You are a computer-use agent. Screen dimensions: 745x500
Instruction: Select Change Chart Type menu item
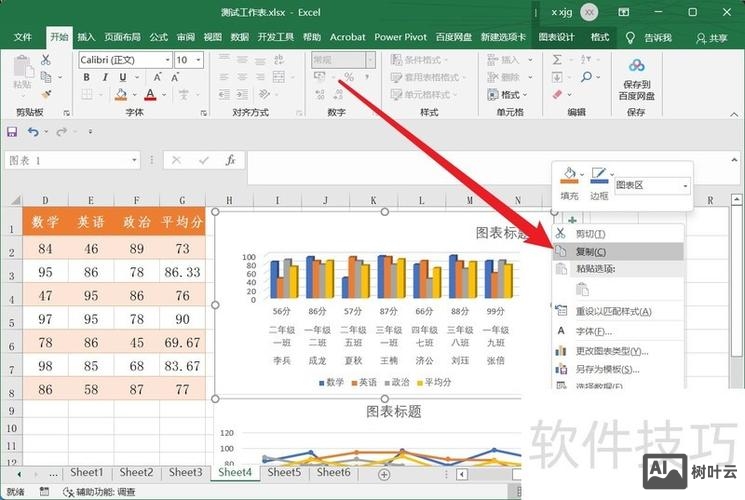(x=618, y=351)
